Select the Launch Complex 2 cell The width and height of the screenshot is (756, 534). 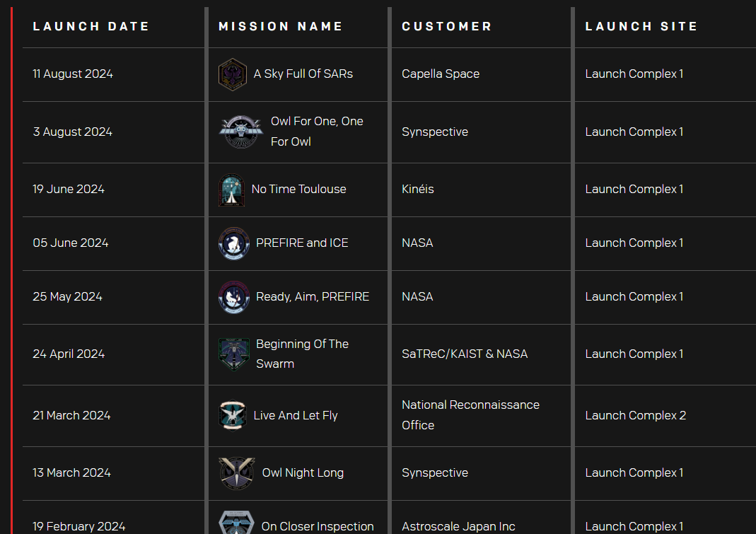click(635, 416)
